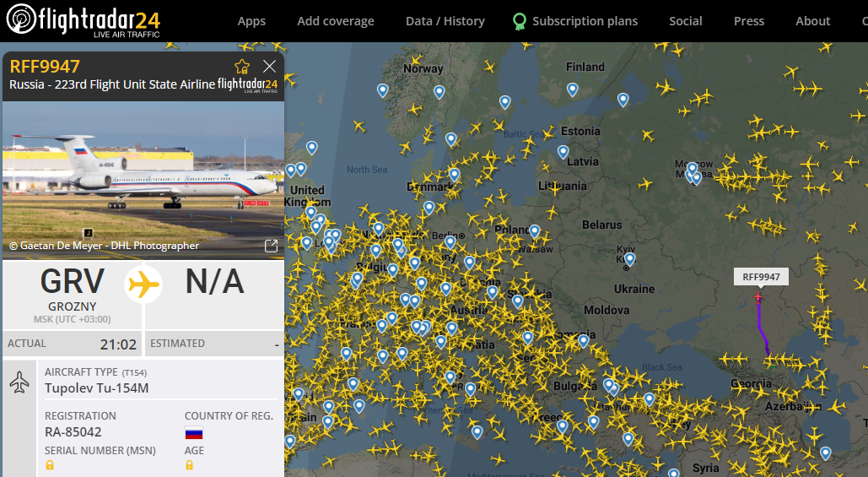Open the About menu item
This screenshot has height=477, width=868.
click(812, 21)
